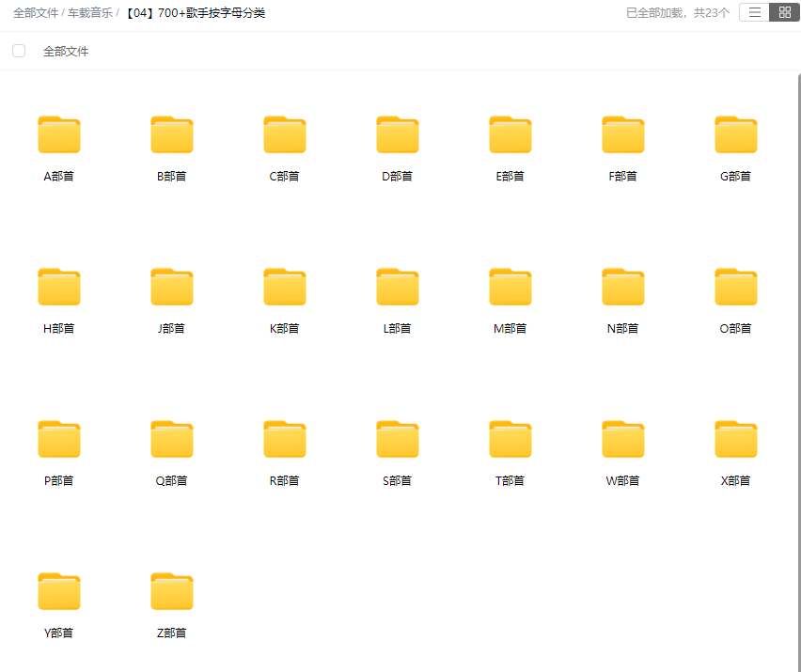Open the K部首 folder icon
This screenshot has width=801, height=672.
pos(285,287)
